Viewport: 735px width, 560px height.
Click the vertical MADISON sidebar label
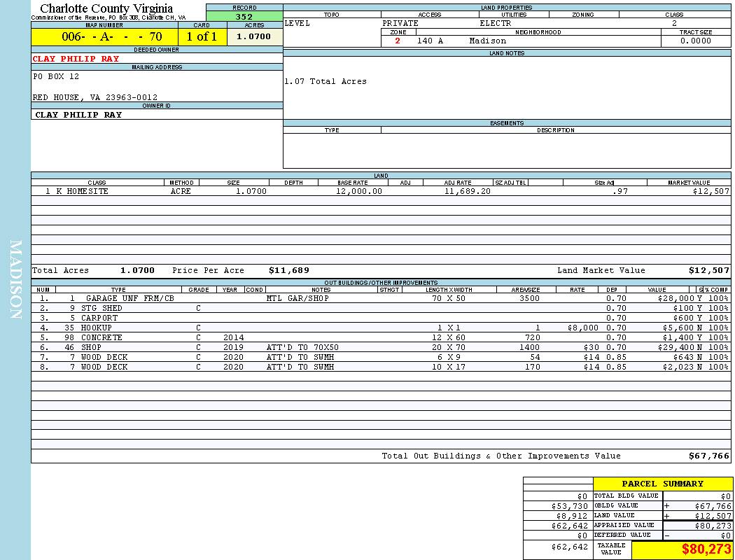15,280
